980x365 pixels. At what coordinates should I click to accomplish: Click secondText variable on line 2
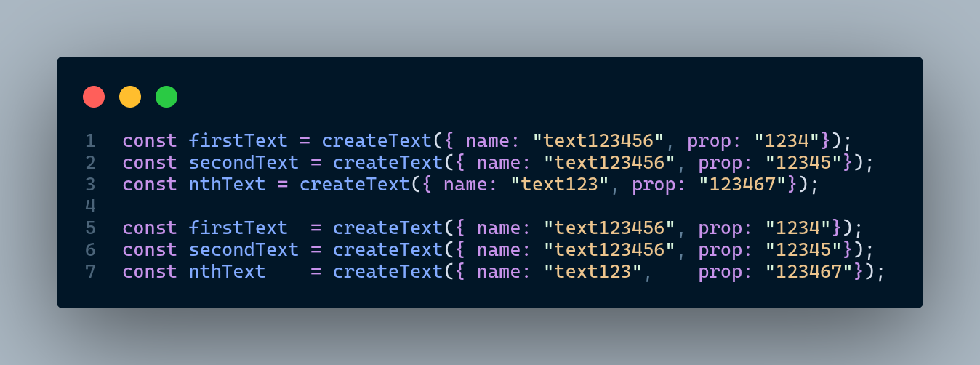pos(244,162)
